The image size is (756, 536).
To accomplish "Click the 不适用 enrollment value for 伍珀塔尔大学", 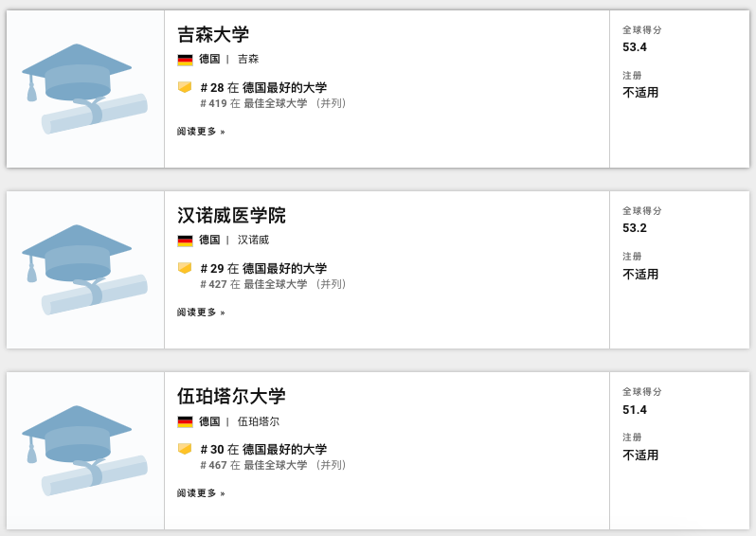I will pyautogui.click(x=640, y=456).
